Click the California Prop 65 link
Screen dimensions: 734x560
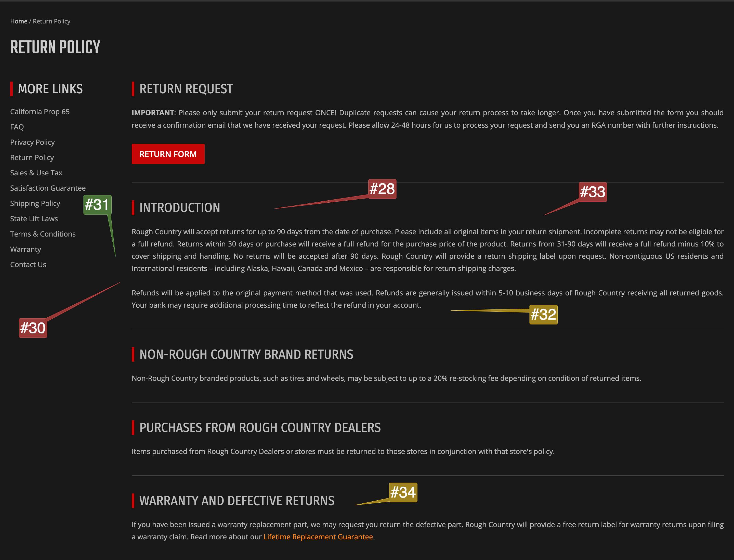click(x=40, y=111)
